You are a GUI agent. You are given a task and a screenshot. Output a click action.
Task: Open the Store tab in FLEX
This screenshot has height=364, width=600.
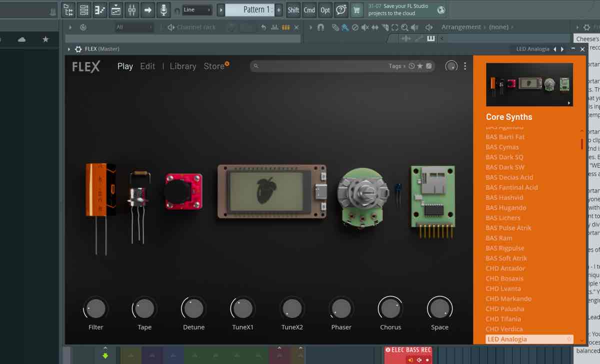coord(214,66)
